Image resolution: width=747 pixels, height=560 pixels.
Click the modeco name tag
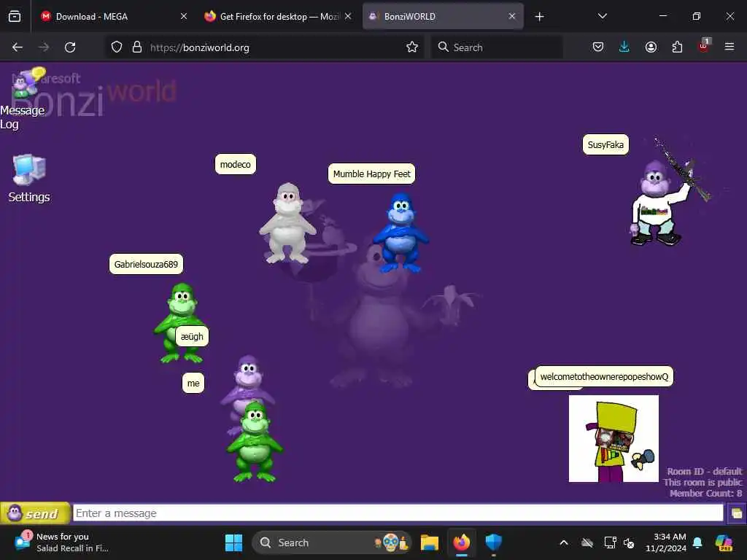[236, 164]
